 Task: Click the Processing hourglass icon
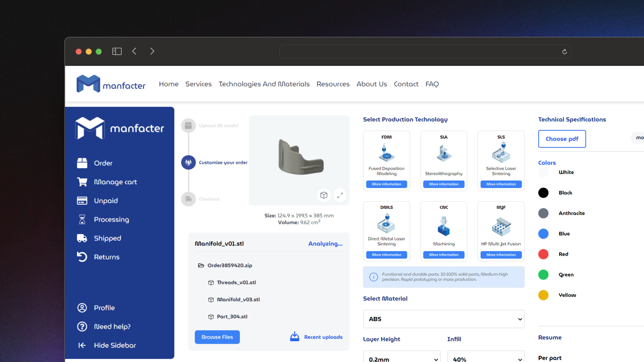pyautogui.click(x=82, y=219)
